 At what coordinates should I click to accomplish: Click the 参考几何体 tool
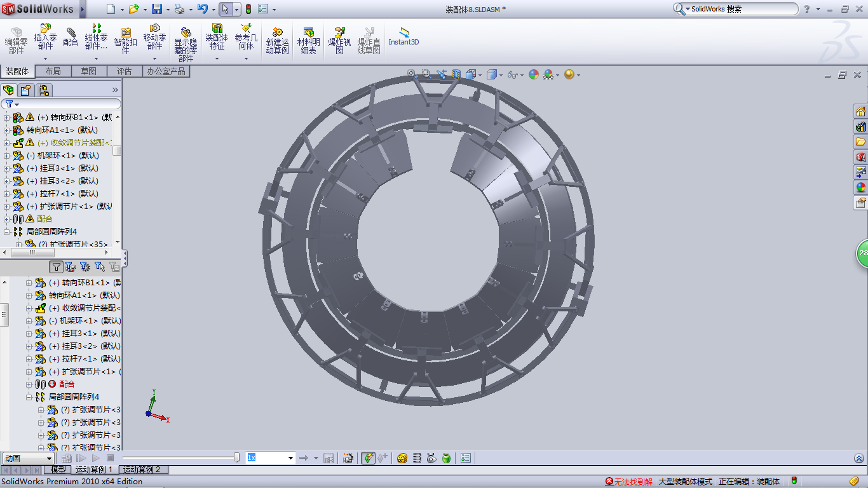click(x=246, y=37)
